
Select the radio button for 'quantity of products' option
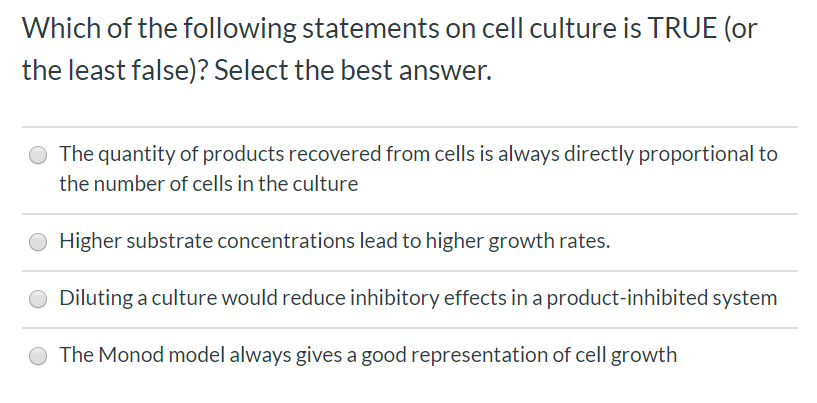click(x=38, y=155)
